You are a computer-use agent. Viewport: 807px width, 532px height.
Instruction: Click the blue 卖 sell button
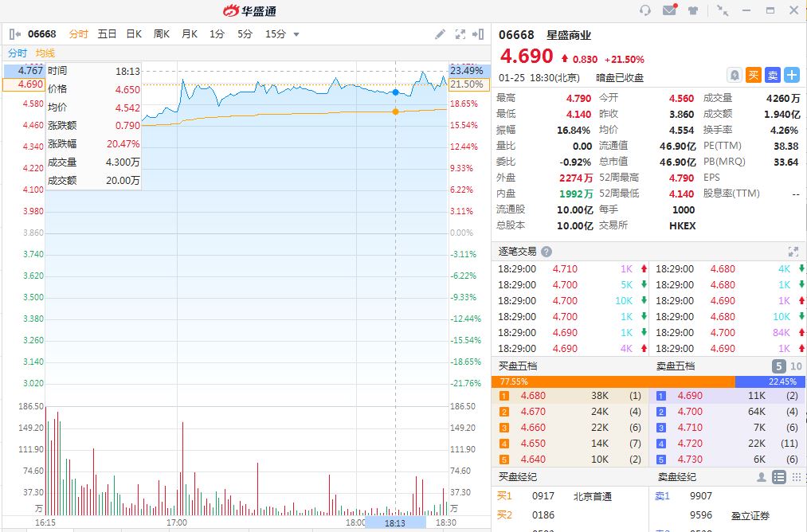coord(773,75)
